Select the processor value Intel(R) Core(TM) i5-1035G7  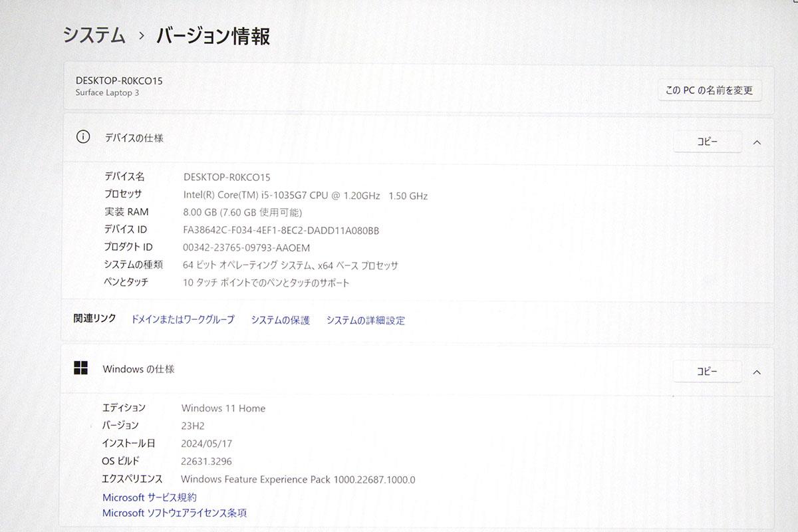pyautogui.click(x=305, y=196)
